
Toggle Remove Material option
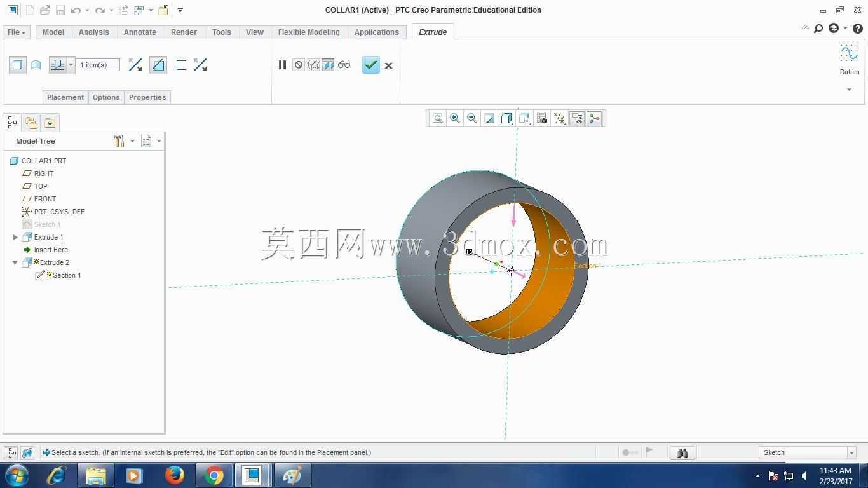158,65
